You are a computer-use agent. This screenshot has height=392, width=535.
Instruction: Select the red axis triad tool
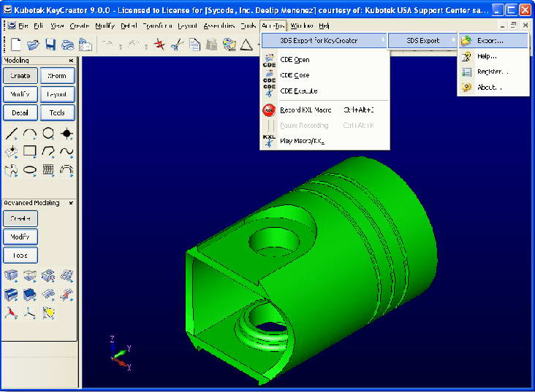click(11, 313)
